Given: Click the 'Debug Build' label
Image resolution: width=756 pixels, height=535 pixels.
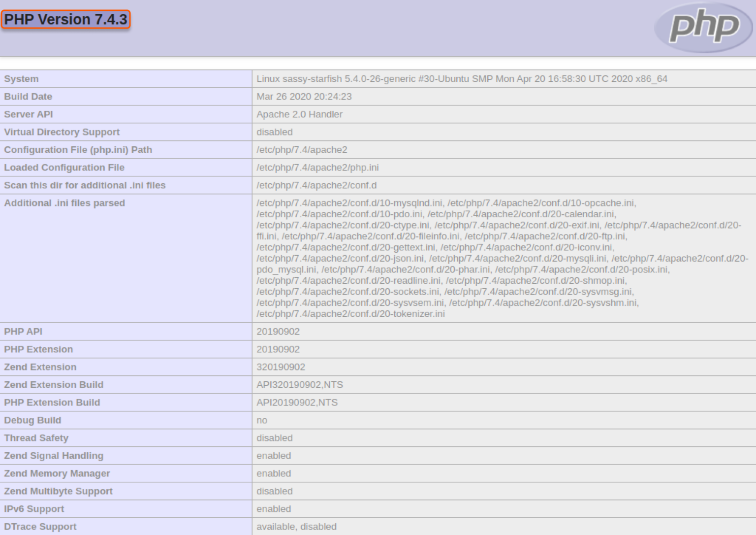Looking at the screenshot, I should [32, 420].
